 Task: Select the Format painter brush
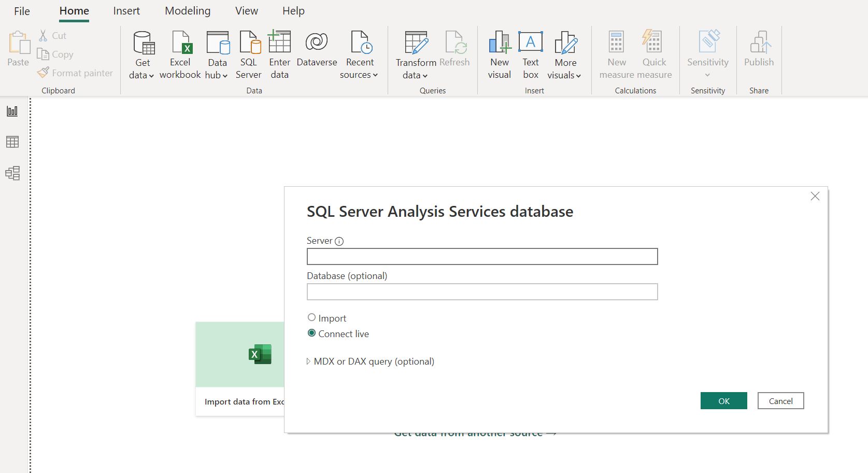pyautogui.click(x=43, y=73)
